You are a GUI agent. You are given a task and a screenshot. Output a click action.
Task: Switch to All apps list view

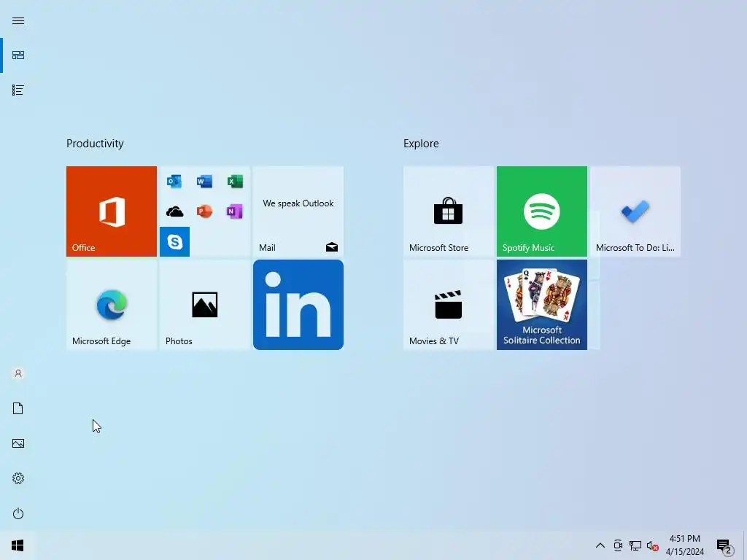[x=18, y=90]
